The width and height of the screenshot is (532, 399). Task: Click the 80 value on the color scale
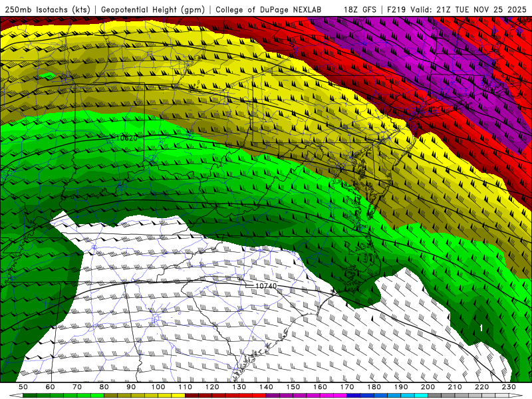(104, 387)
